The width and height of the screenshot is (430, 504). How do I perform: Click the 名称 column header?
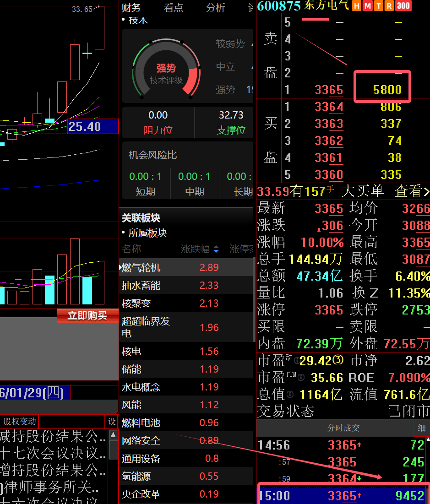(131, 249)
